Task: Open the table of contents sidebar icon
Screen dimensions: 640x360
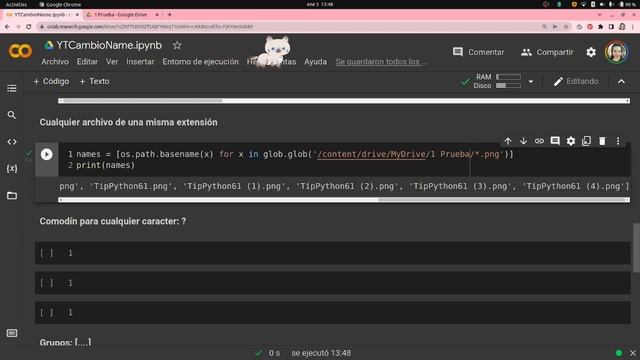Action: click(x=12, y=88)
